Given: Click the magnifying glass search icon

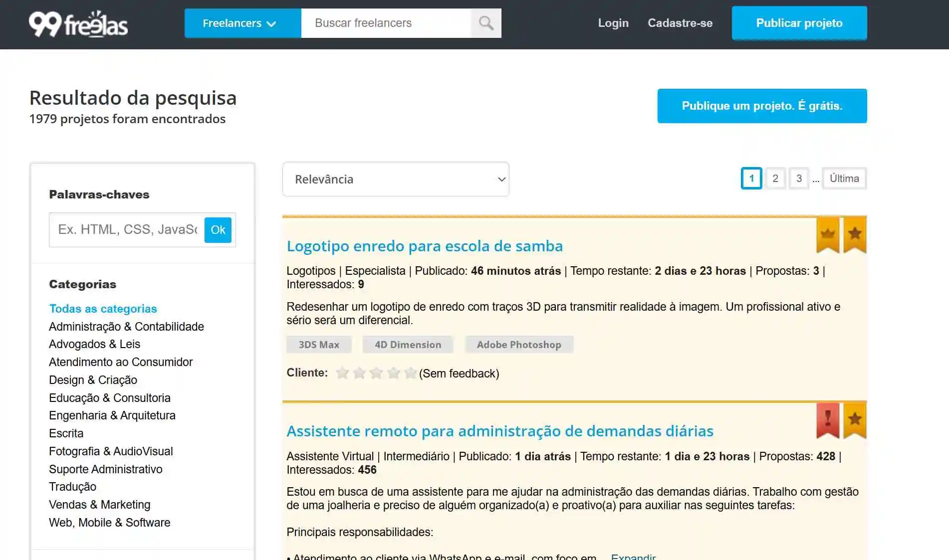Looking at the screenshot, I should [486, 23].
